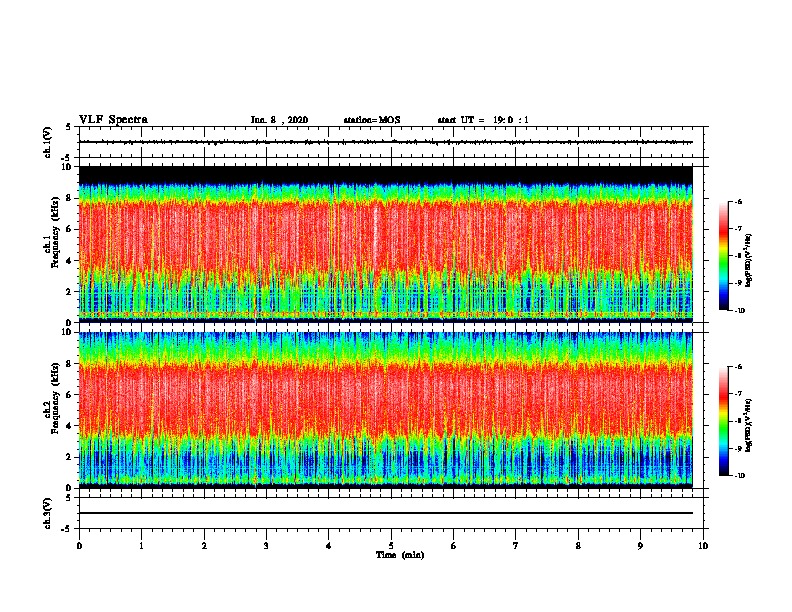Click inside the ch.2 spectrogram panel
Viewport: 792px width, 612px height.
click(x=385, y=410)
